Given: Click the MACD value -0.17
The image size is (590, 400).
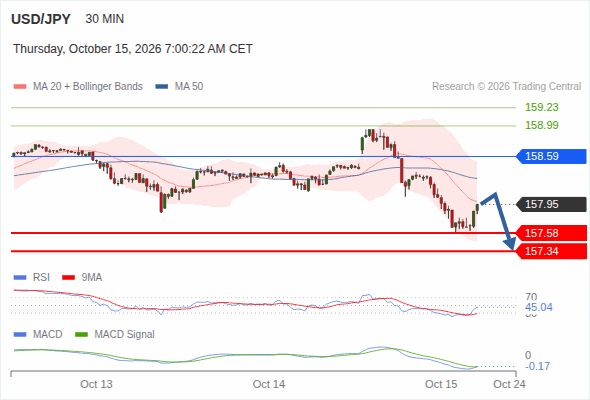Looking at the screenshot, I should pos(537,366).
